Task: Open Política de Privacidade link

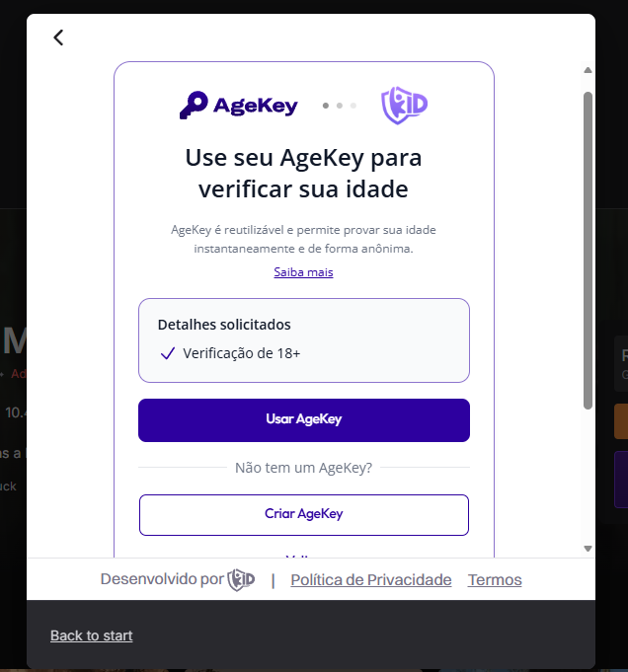Action: pyautogui.click(x=371, y=580)
